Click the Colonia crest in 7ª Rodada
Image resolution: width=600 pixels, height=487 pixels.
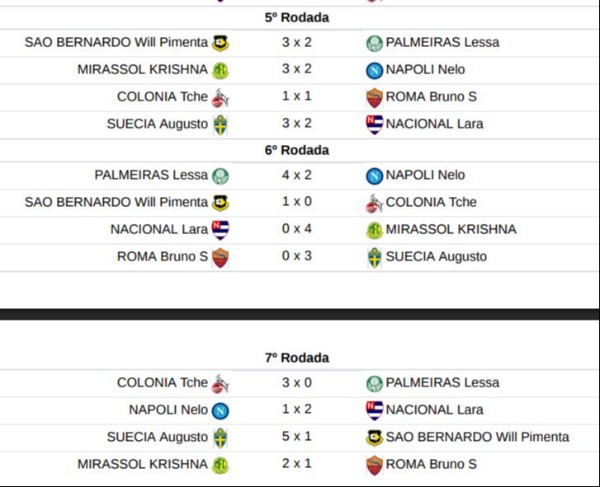click(x=221, y=383)
